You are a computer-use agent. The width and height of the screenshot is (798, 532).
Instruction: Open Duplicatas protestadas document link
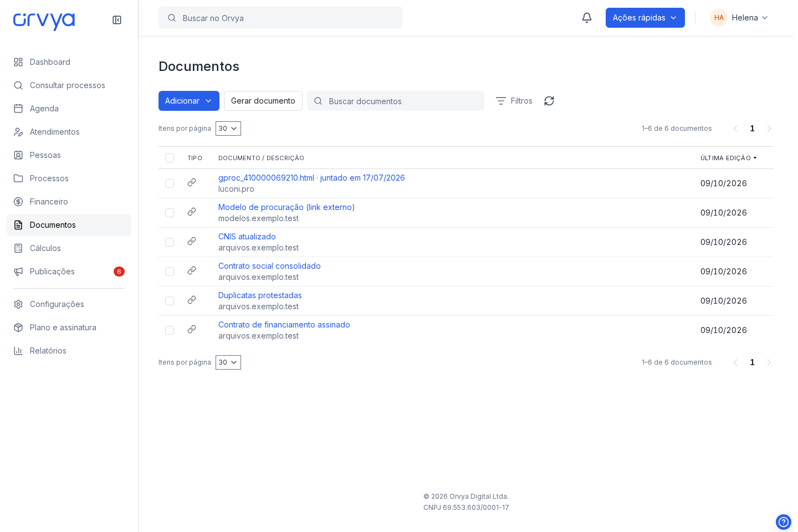[260, 295]
